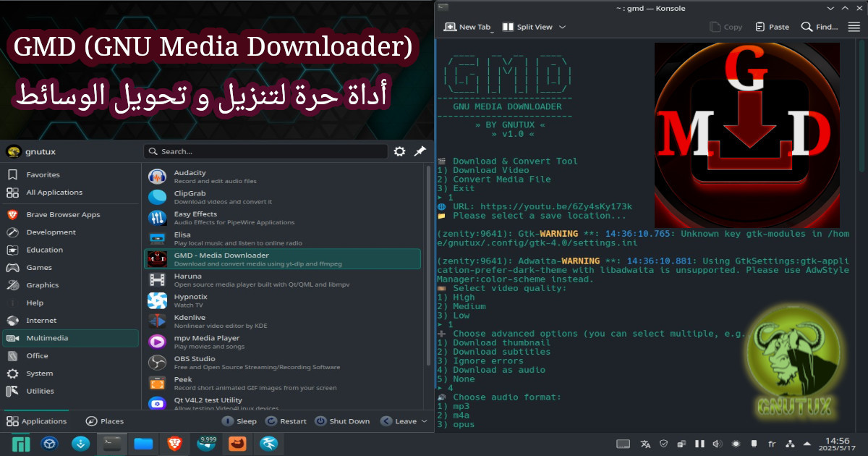Click the launcher Search field
The height and width of the screenshot is (456, 868).
pos(265,151)
